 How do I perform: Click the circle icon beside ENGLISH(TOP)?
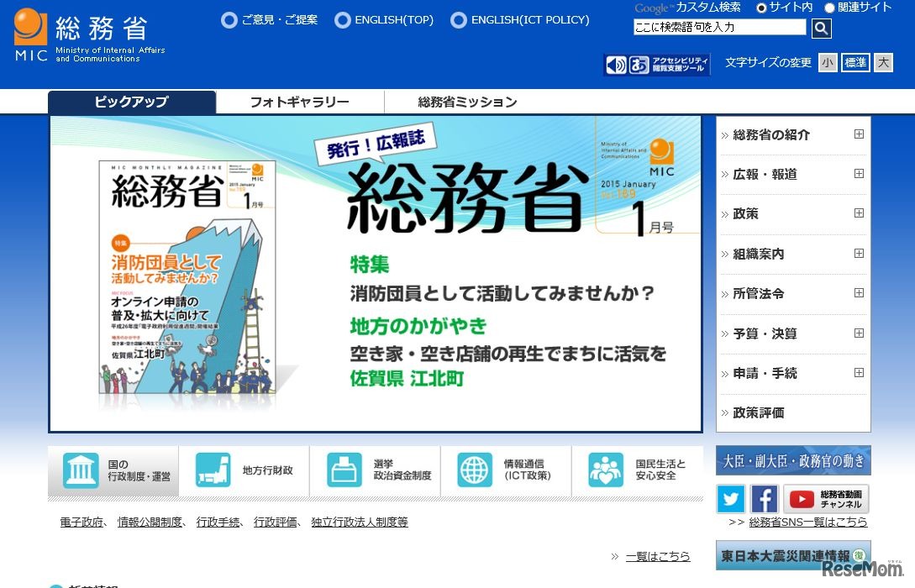click(x=343, y=20)
